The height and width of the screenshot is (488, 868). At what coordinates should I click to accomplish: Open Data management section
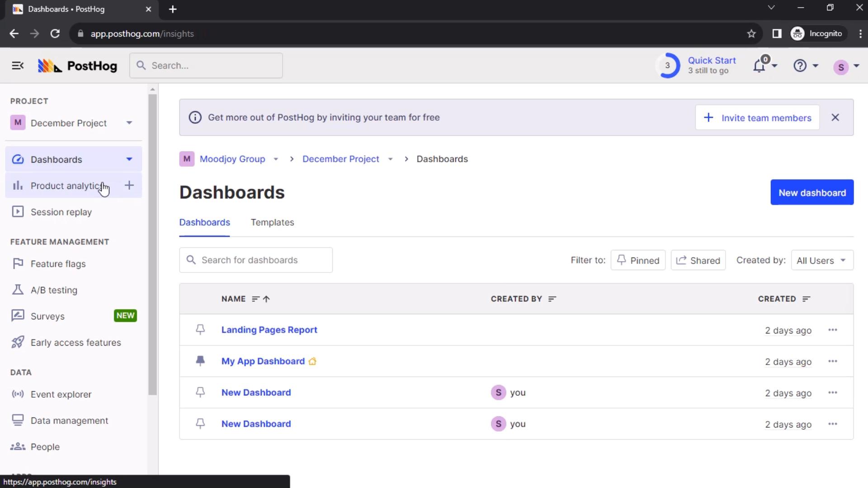[69, 420]
